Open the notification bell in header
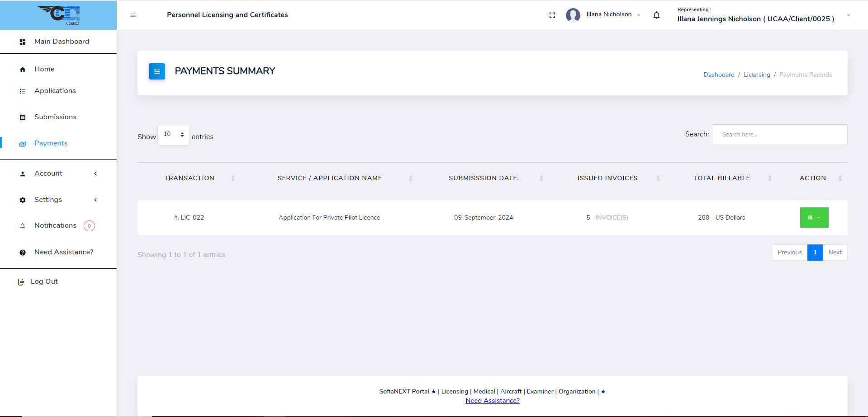868x417 pixels. (x=656, y=15)
